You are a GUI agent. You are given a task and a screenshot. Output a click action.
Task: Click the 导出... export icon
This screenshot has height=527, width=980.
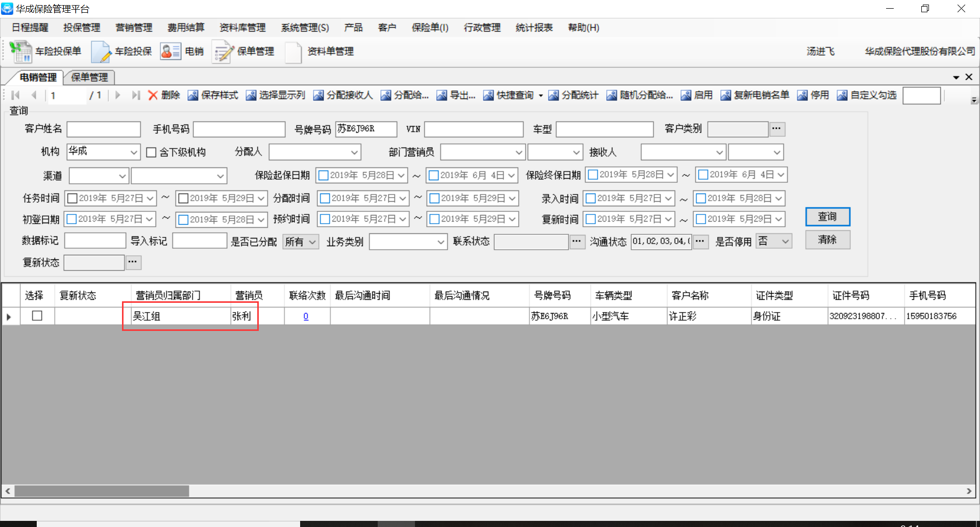442,95
